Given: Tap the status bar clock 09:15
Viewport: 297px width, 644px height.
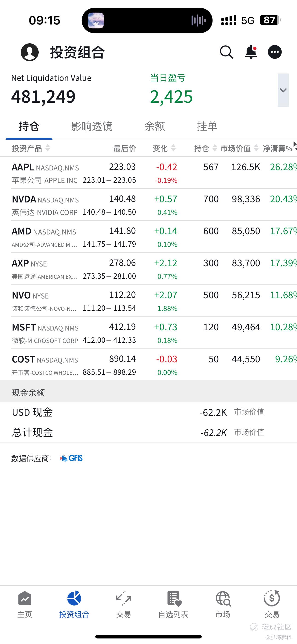Looking at the screenshot, I should (44, 20).
